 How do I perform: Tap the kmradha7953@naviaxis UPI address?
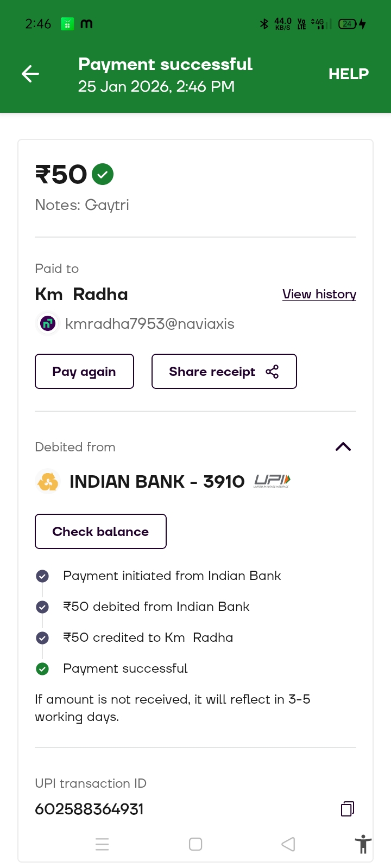(x=150, y=324)
